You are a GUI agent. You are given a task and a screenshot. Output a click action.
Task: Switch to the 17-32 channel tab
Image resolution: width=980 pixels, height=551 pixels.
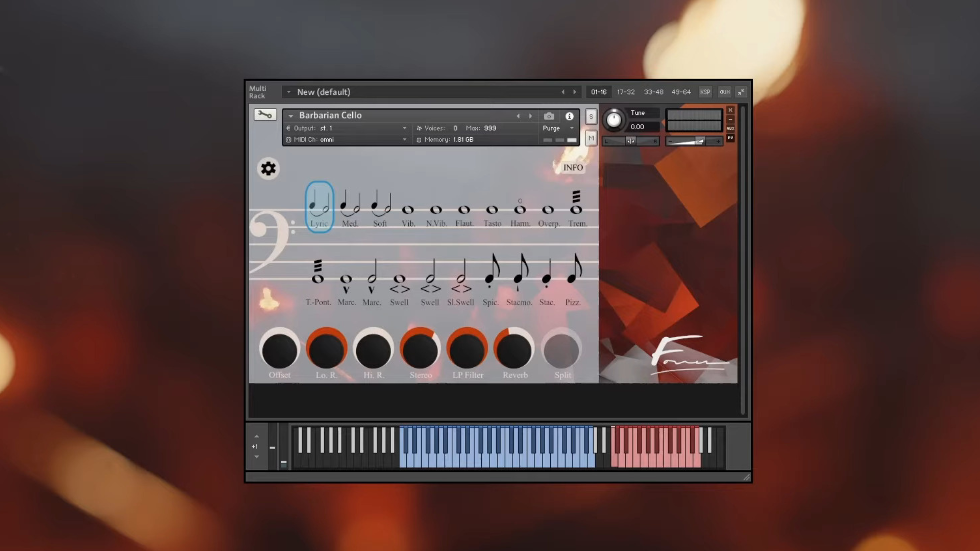point(625,92)
